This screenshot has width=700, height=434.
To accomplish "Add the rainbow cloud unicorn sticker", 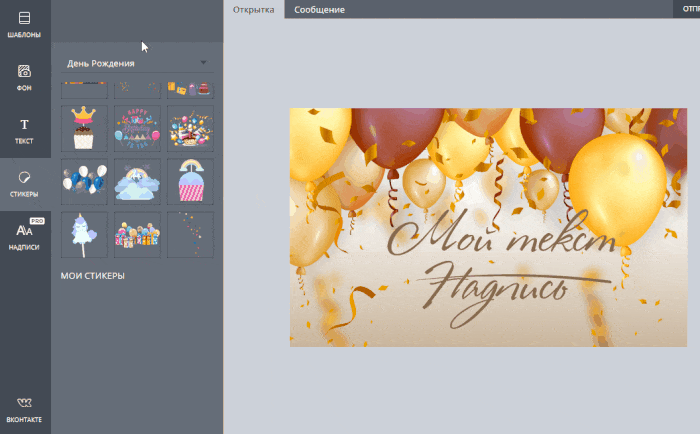I will pos(137,181).
